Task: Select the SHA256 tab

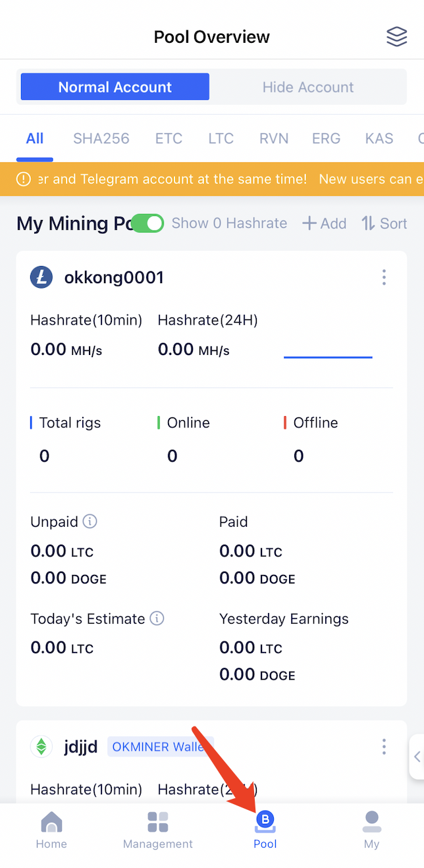Action: point(101,138)
